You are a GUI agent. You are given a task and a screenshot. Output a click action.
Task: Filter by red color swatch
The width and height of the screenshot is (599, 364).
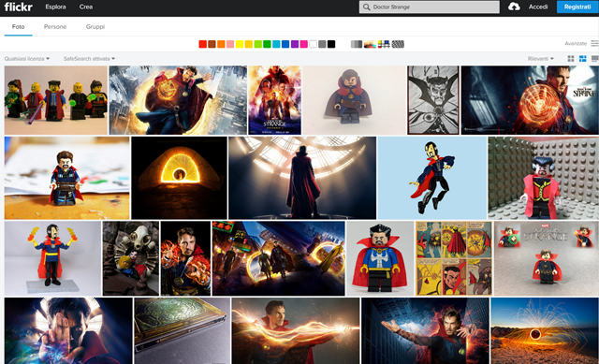(202, 44)
